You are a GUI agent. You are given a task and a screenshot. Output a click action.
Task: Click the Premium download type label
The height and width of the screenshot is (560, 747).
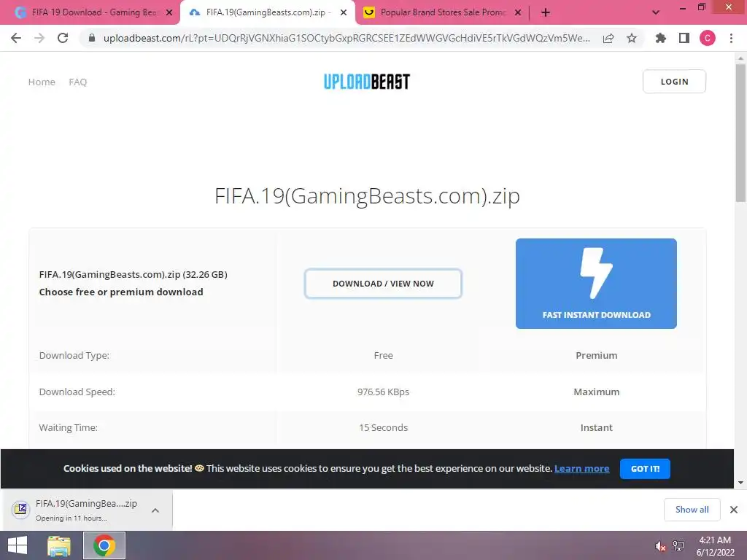(596, 355)
